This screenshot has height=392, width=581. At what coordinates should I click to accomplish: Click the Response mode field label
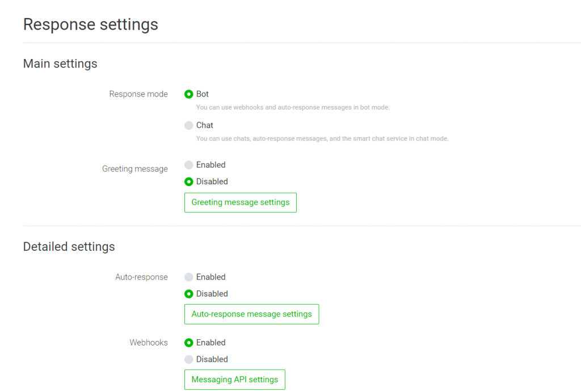(138, 94)
